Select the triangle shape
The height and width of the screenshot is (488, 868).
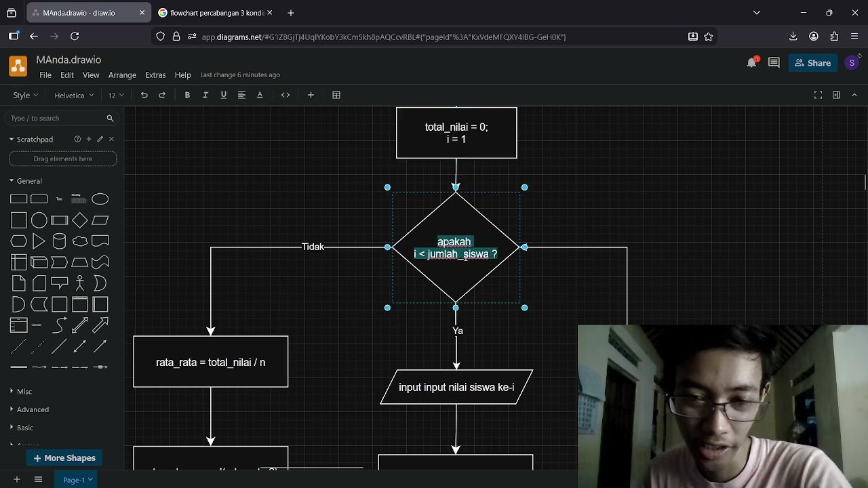(39, 241)
